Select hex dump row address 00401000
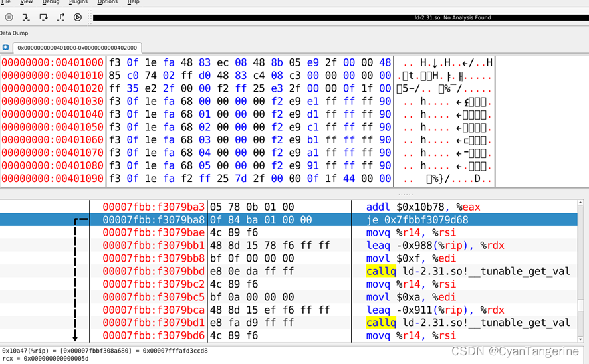The width and height of the screenshot is (589, 364). (x=53, y=62)
